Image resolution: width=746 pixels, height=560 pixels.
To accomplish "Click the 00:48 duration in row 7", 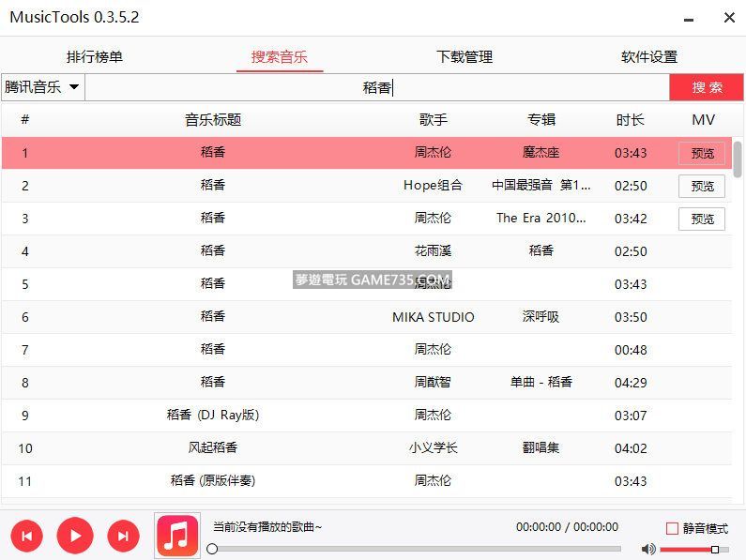I will click(631, 350).
